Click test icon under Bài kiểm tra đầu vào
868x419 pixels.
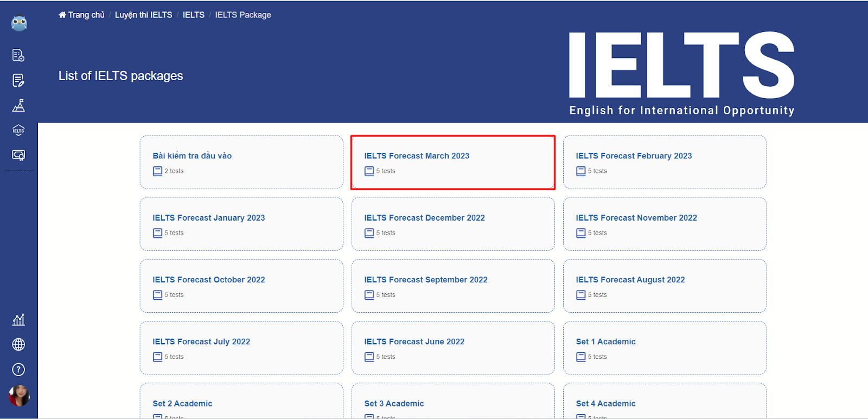click(x=157, y=171)
